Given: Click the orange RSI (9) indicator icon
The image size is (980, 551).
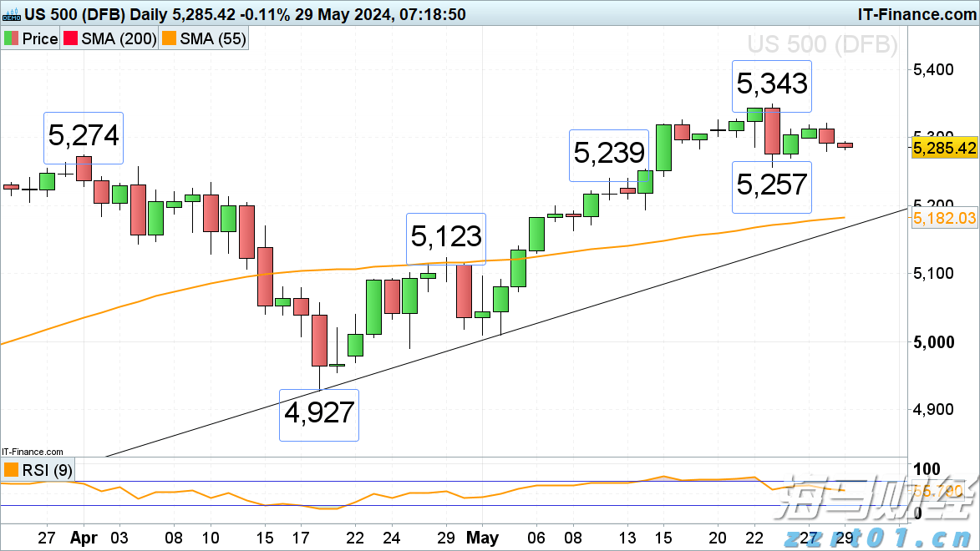Looking at the screenshot, I should point(11,470).
